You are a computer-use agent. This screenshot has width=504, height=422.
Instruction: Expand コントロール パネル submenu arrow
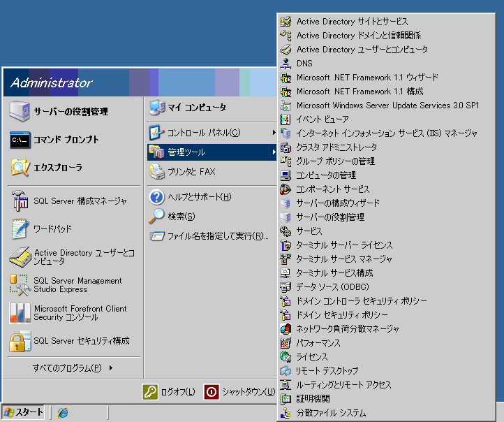click(274, 133)
